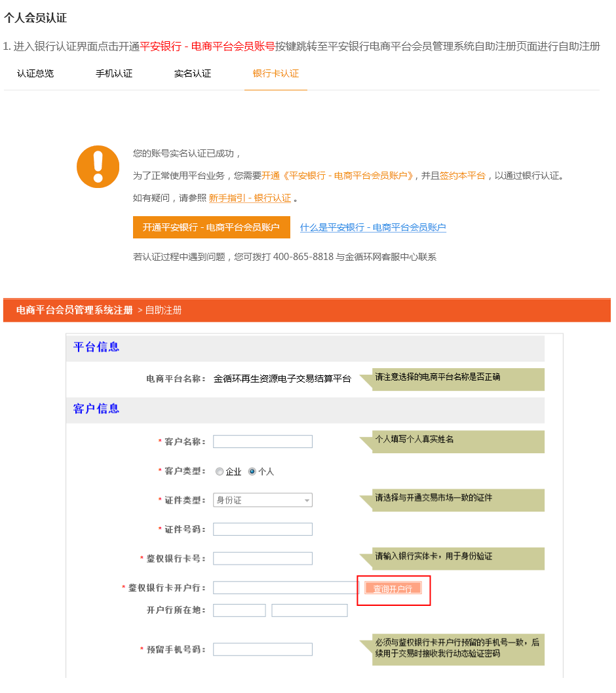Select the 银行卡认证 tab
This screenshot has width=616, height=693.
275,74
